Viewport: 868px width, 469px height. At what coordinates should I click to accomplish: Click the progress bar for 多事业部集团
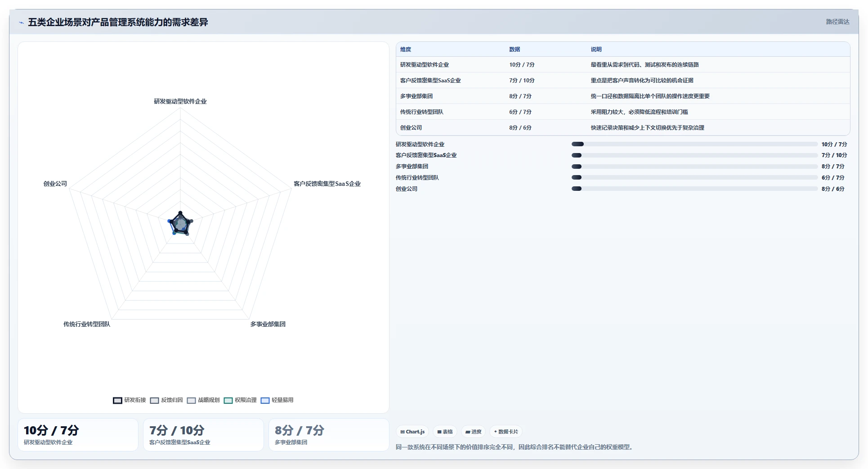(694, 167)
